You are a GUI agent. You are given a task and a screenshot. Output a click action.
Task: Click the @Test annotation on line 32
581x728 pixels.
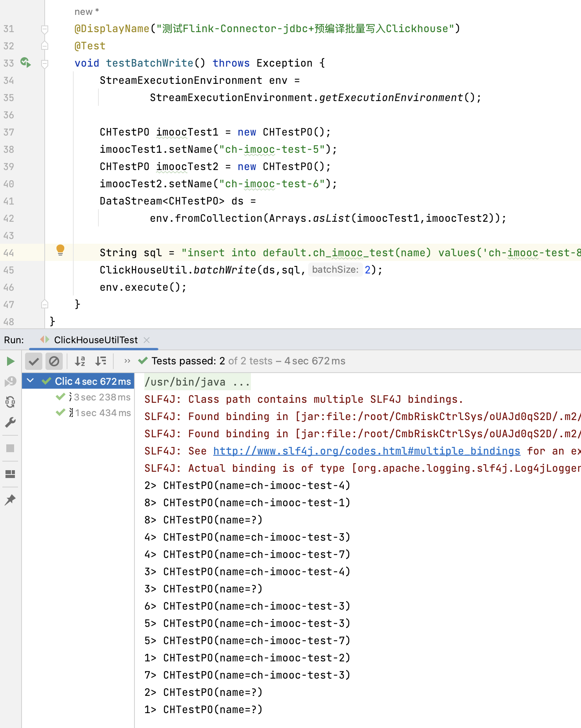[x=90, y=46]
